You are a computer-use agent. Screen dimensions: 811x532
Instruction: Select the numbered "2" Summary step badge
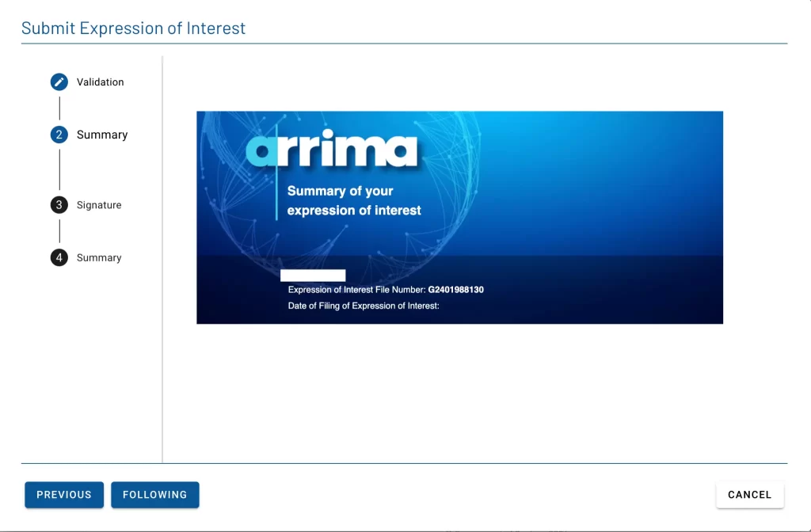[59, 135]
